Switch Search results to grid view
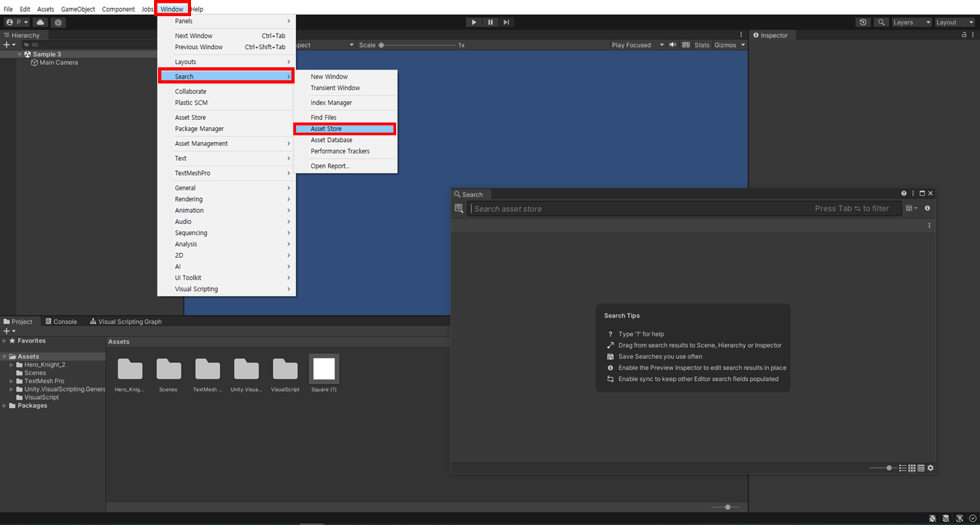 [912, 468]
